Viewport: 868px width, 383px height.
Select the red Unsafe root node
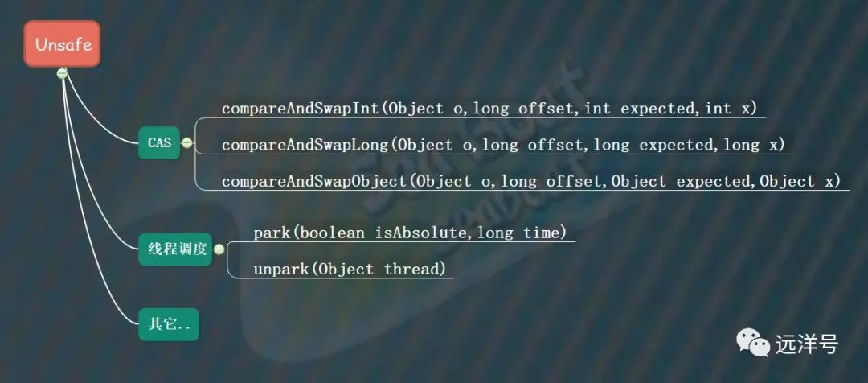click(62, 43)
